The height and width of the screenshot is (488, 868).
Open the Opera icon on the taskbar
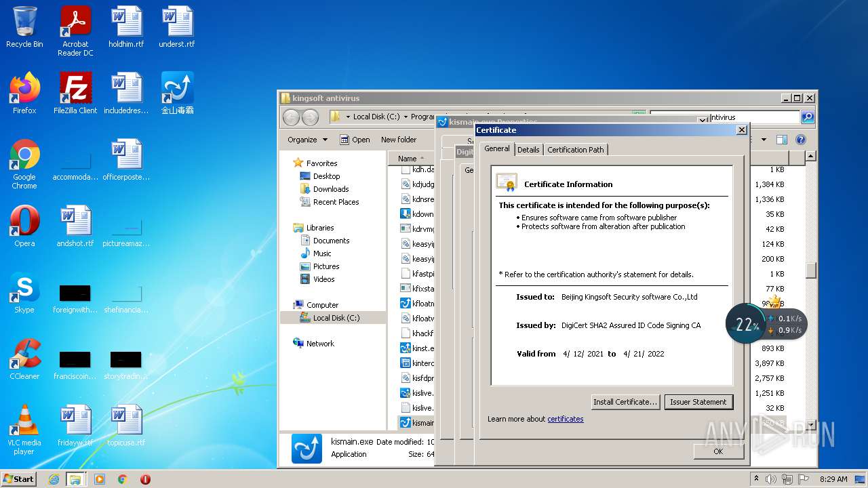[x=145, y=479]
